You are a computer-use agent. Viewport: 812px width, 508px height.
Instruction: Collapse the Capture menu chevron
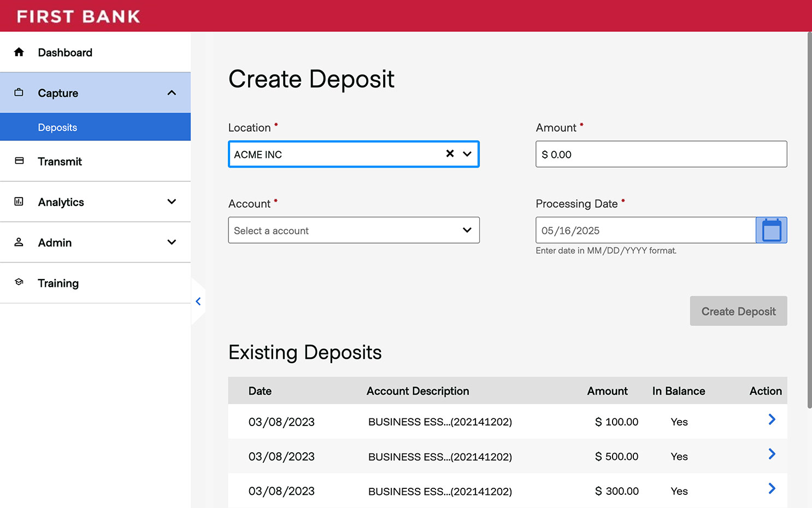172,93
